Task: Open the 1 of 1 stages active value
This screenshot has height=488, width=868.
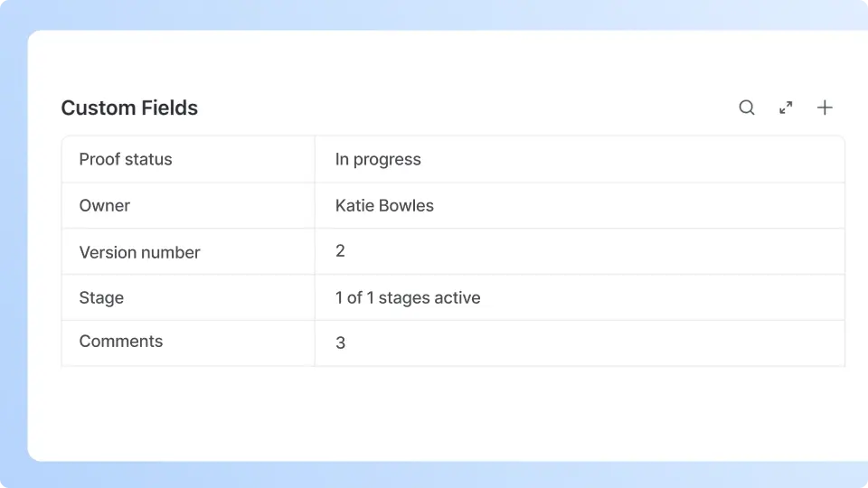Action: [408, 297]
